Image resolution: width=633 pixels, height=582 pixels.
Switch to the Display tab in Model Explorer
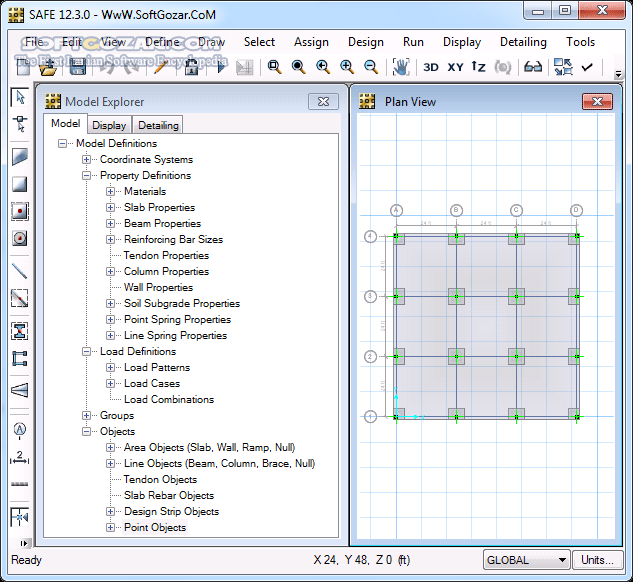point(109,125)
